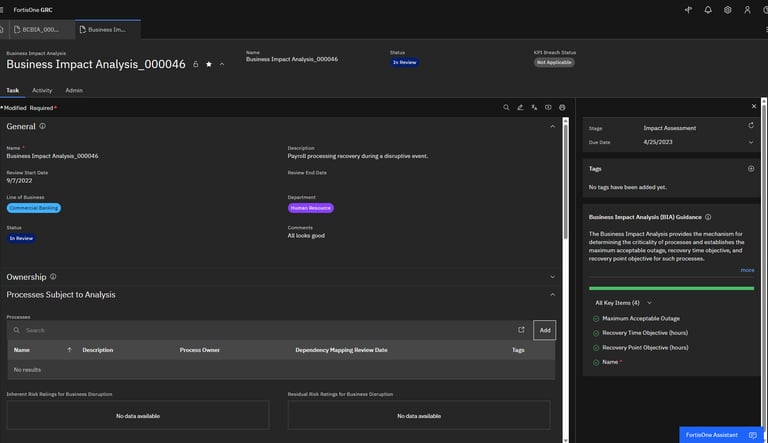
Task: Expand the Ownership section
Action: tap(552, 277)
